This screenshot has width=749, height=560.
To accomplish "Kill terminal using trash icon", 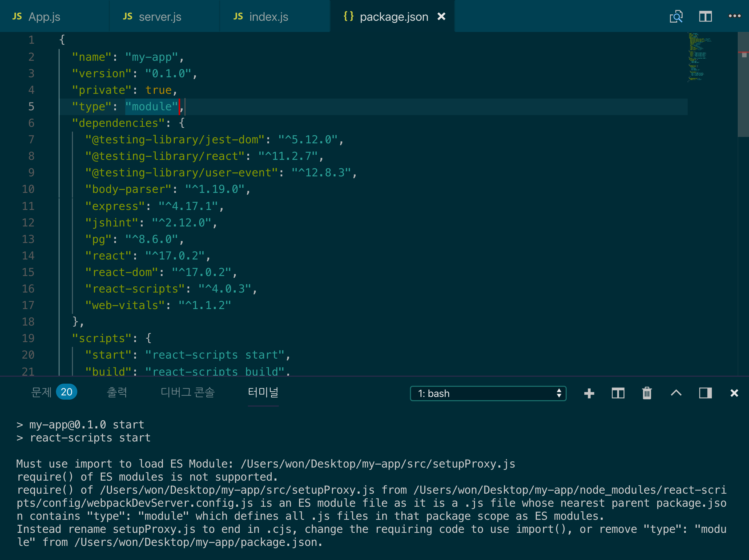I will click(647, 393).
